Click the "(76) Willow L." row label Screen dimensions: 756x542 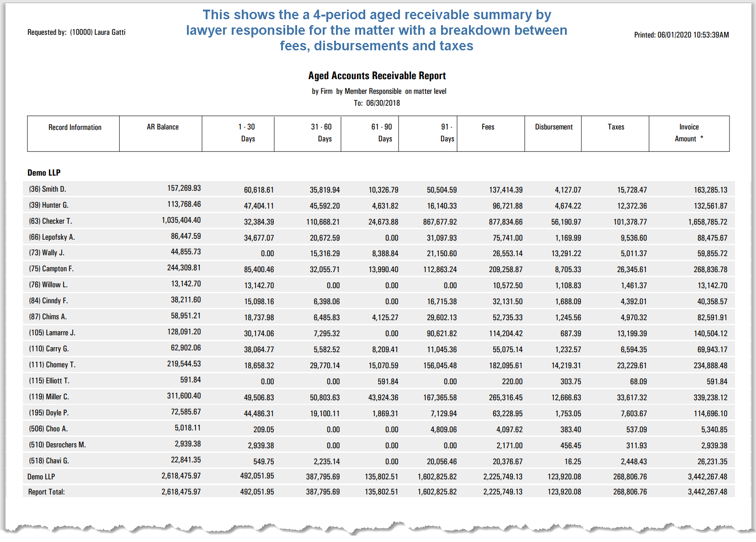[48, 284]
